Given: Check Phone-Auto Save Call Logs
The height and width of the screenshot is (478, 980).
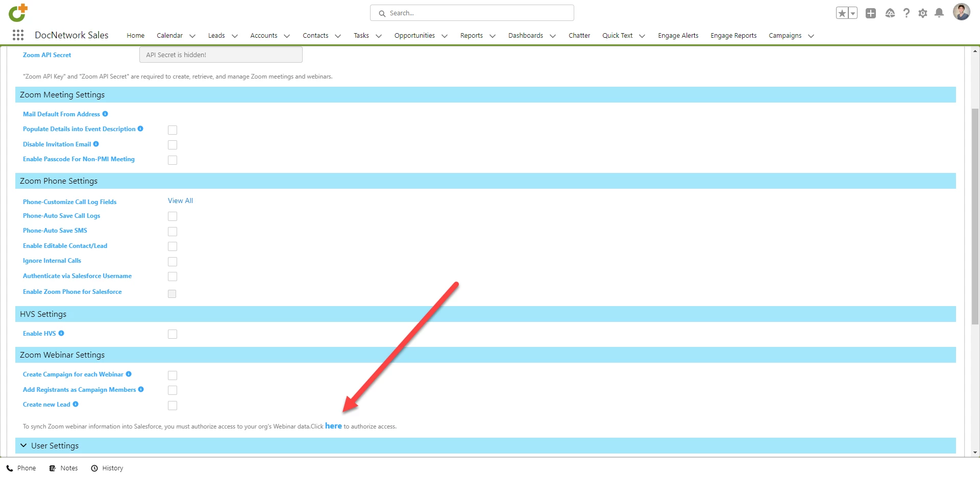Looking at the screenshot, I should (173, 216).
